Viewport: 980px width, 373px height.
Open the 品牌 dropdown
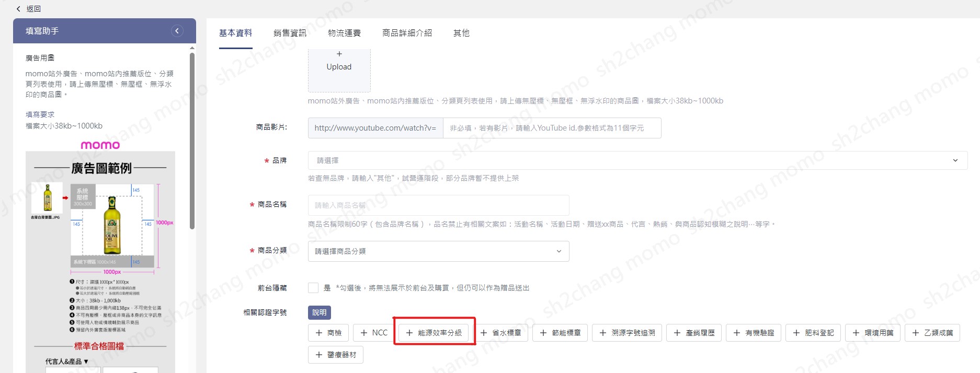point(637,160)
